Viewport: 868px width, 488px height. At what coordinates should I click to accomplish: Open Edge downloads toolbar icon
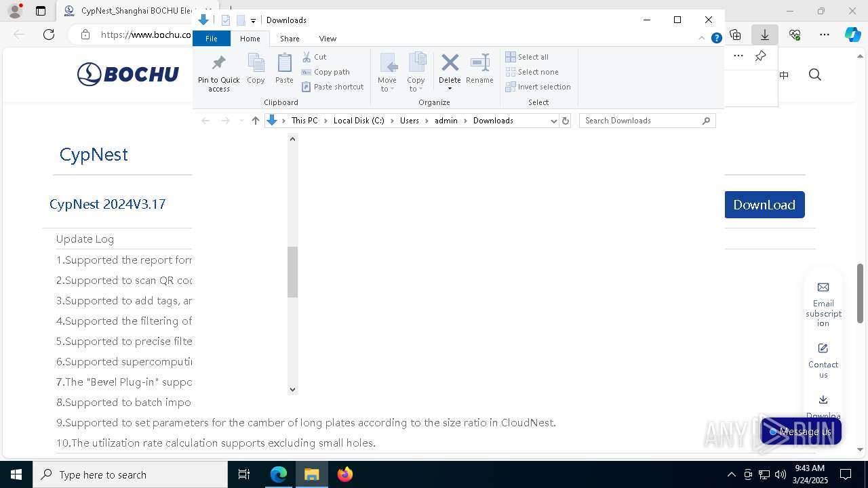[765, 35]
